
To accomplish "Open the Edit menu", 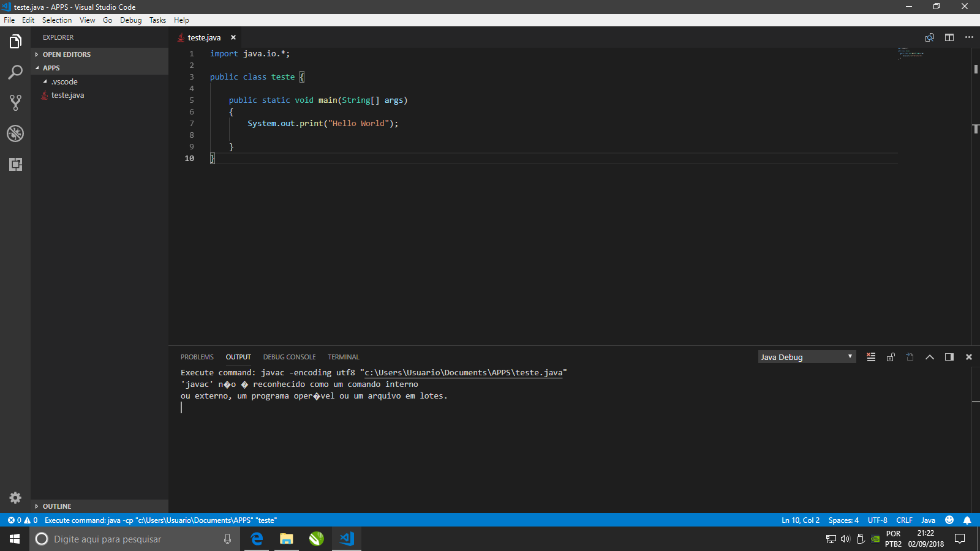I will pyautogui.click(x=28, y=20).
